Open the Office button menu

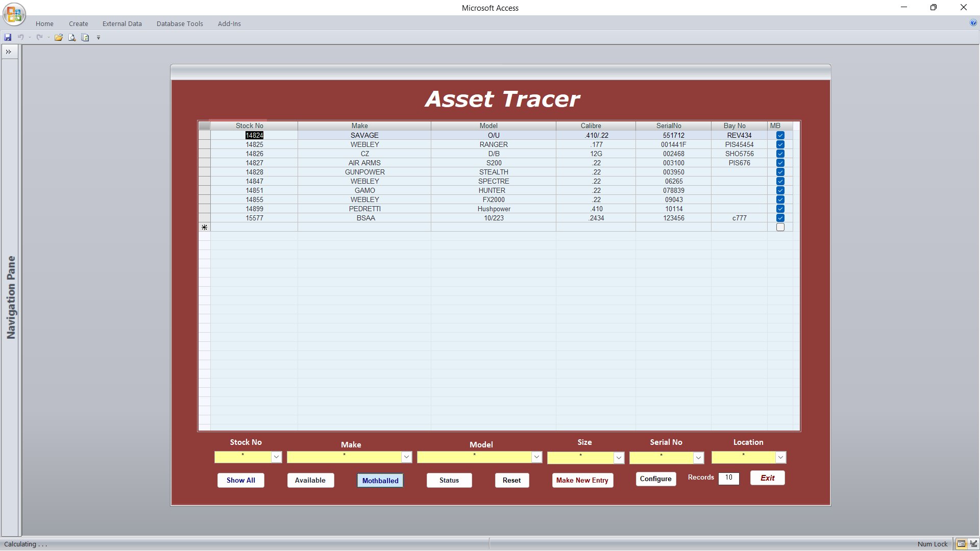coord(14,14)
